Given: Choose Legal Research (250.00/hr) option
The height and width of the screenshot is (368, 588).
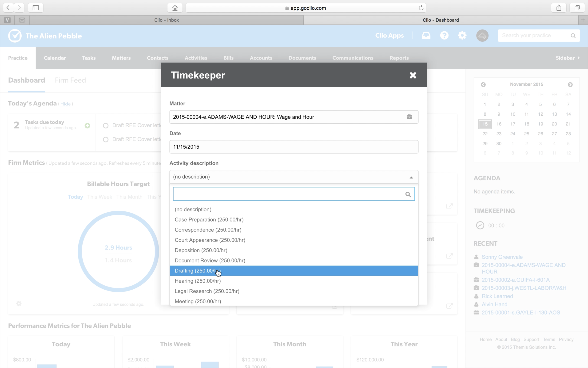Looking at the screenshot, I should 207,291.
